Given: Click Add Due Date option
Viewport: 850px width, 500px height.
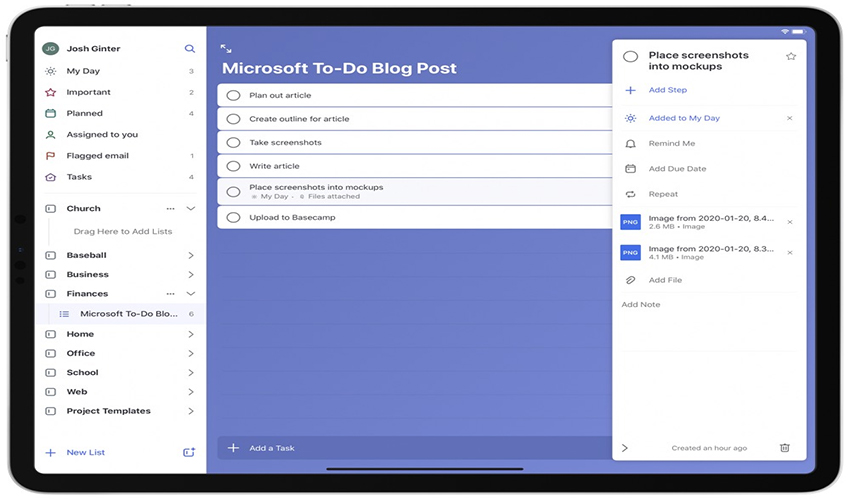Looking at the screenshot, I should [x=677, y=169].
